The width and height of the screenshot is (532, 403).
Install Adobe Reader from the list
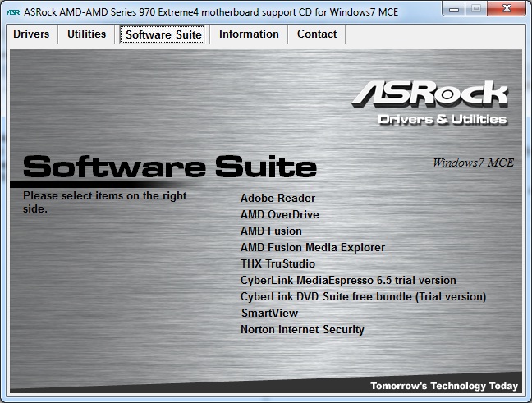[277, 198]
